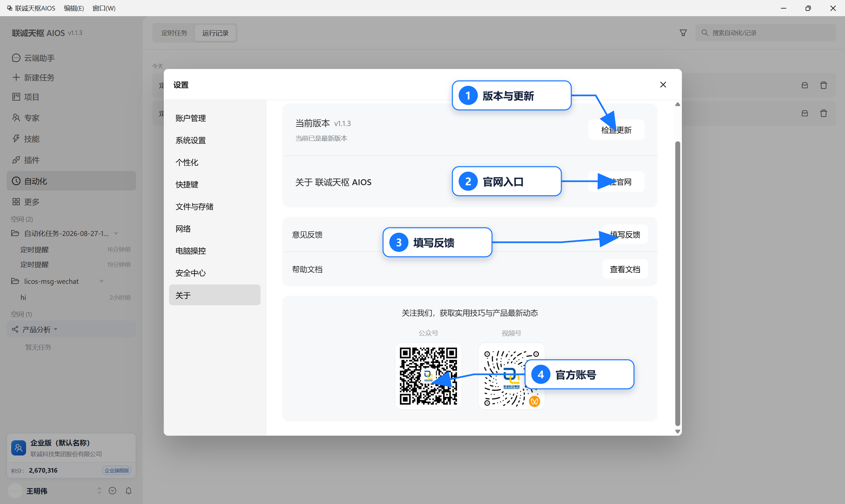Open the 定时提醒 task from 16分钟前
845x504 pixels.
click(71, 250)
